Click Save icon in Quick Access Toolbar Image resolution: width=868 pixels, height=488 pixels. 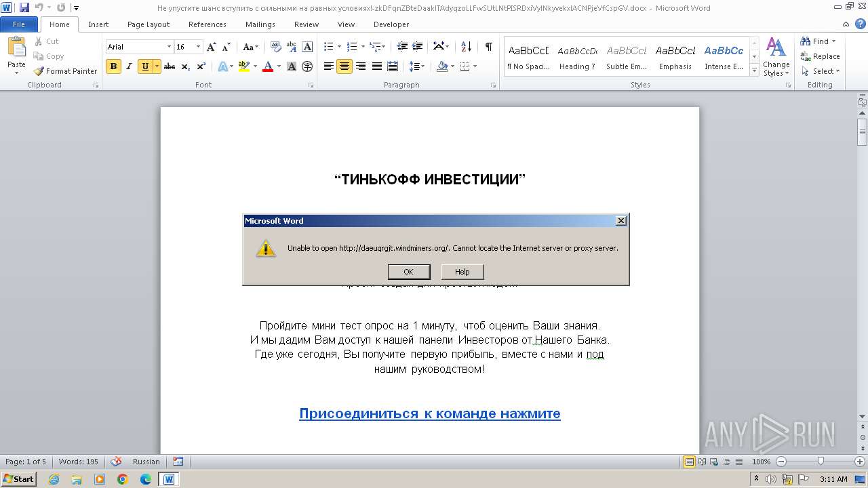tap(24, 8)
